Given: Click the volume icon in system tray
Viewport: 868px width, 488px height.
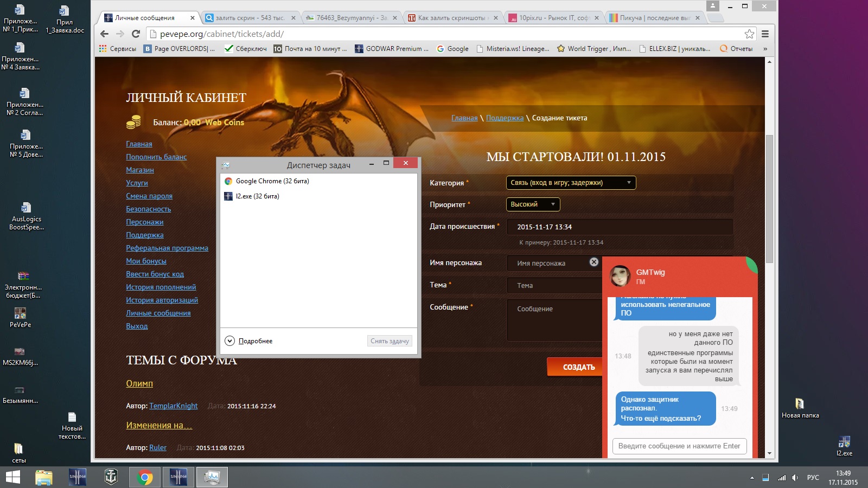Looking at the screenshot, I should 795,478.
